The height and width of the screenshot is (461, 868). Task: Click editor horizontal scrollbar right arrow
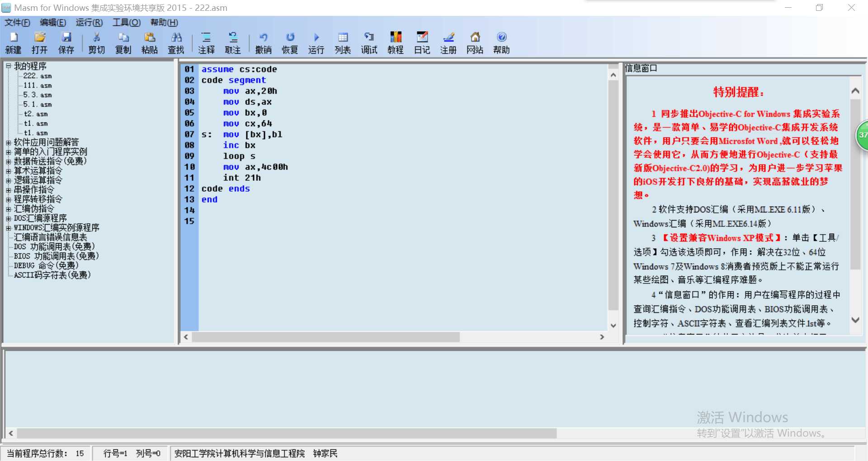602,337
